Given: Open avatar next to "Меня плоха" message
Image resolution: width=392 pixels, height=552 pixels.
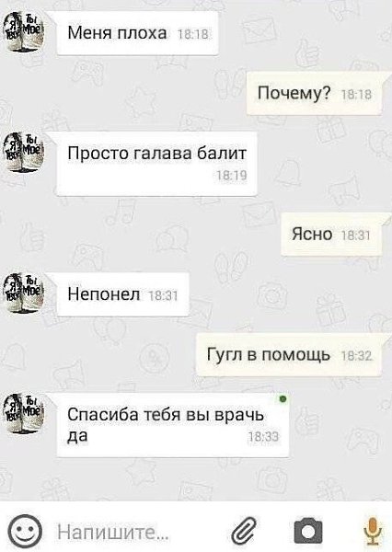Looking at the screenshot, I should (x=23, y=32).
